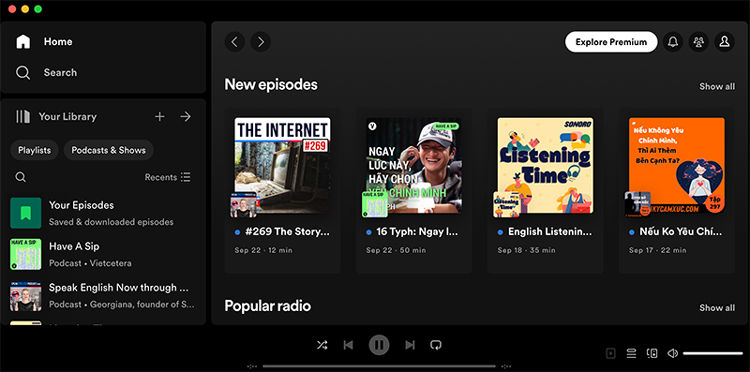
Task: Select the New episodes heading
Action: point(271,85)
